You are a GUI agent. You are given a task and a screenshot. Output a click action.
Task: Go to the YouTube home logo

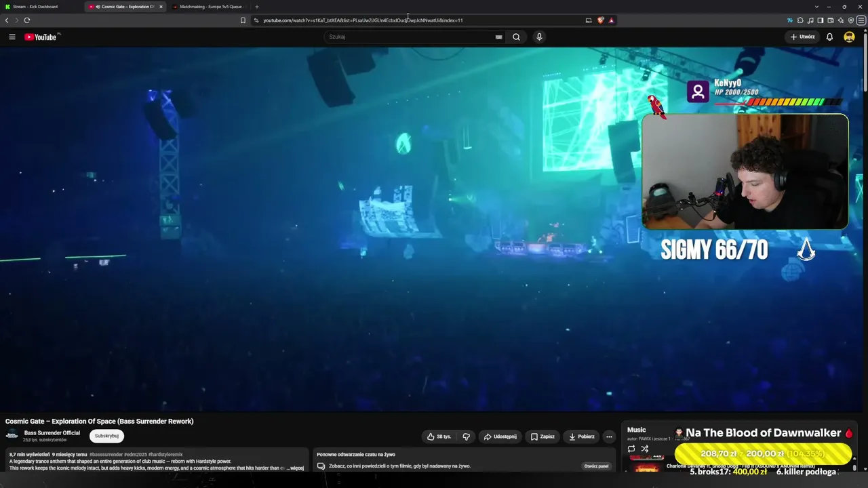[x=41, y=37]
